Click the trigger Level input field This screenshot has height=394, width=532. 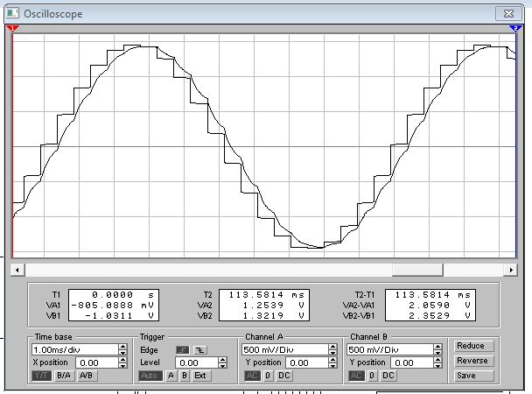pyautogui.click(x=197, y=362)
